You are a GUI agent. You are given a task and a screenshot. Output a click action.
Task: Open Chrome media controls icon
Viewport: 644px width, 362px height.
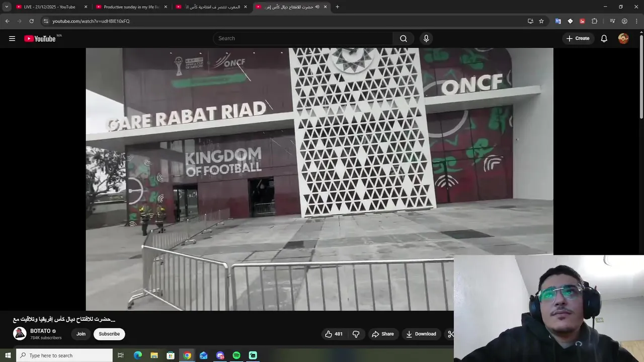pyautogui.click(x=612, y=21)
